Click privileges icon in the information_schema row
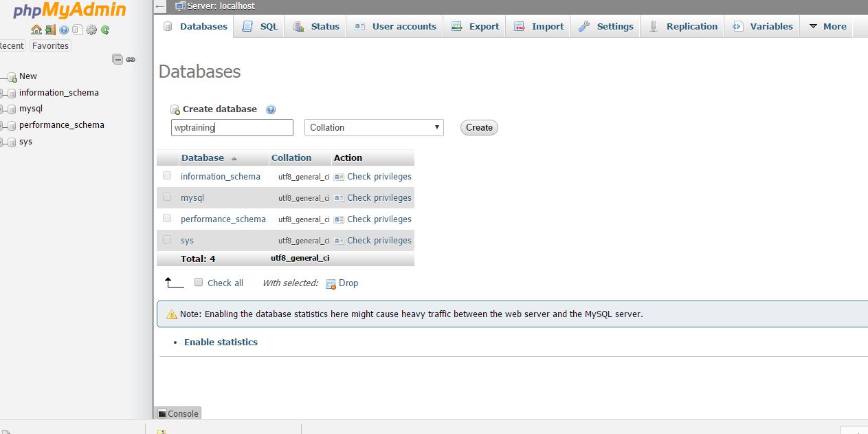Image resolution: width=868 pixels, height=434 pixels. 339,177
